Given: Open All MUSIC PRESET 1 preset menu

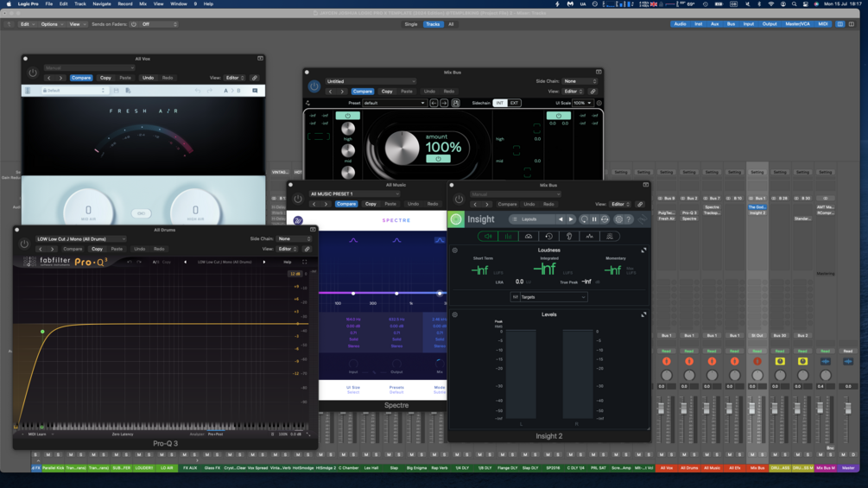Looking at the screenshot, I should (x=354, y=193).
